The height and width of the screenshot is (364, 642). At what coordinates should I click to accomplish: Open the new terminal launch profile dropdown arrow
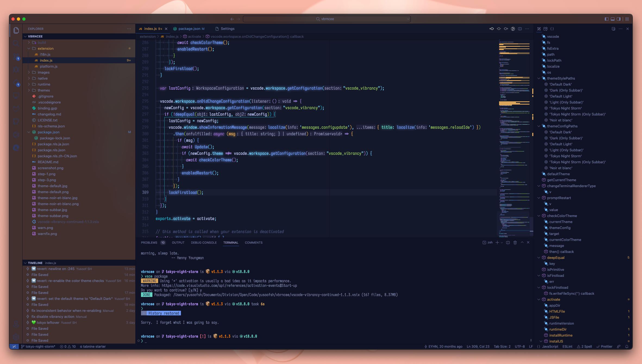pos(502,243)
